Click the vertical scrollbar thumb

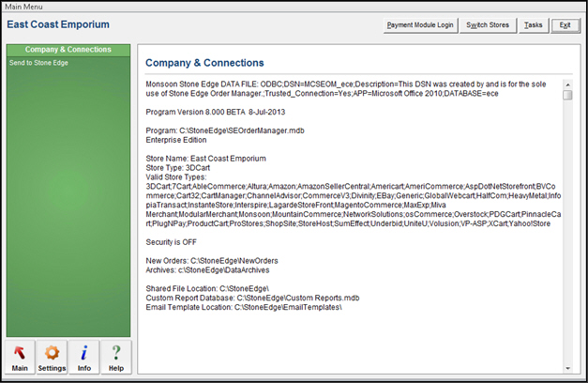[x=567, y=95]
